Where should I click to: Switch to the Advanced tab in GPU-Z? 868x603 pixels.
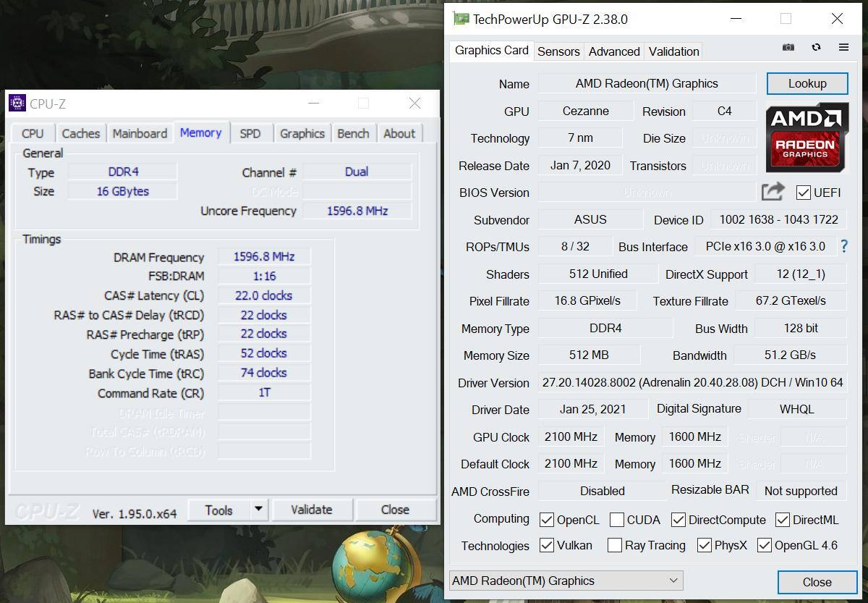point(614,51)
